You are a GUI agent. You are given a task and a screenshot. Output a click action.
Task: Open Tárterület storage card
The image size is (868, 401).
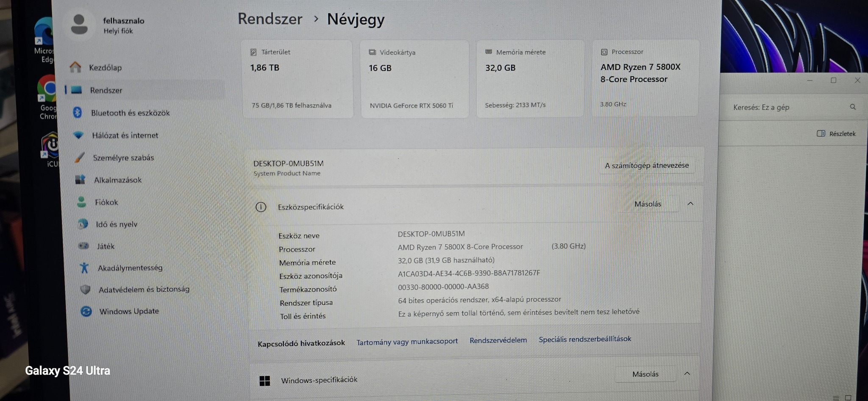297,79
